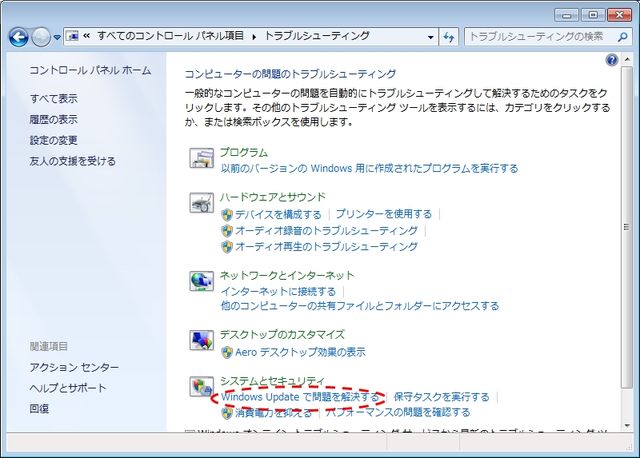The width and height of the screenshot is (640, 458).
Task: Click shield icon beside デバイスを構成する
Action: point(227,215)
